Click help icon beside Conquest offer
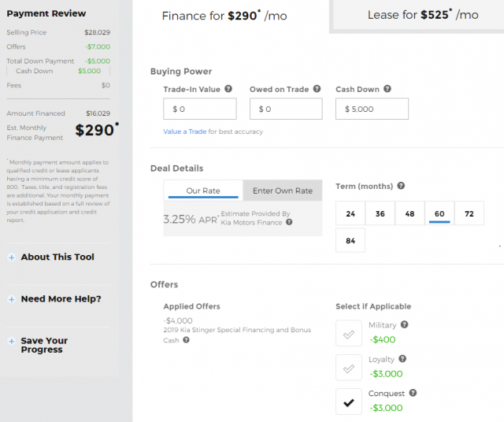This screenshot has height=422, width=504. tap(413, 393)
